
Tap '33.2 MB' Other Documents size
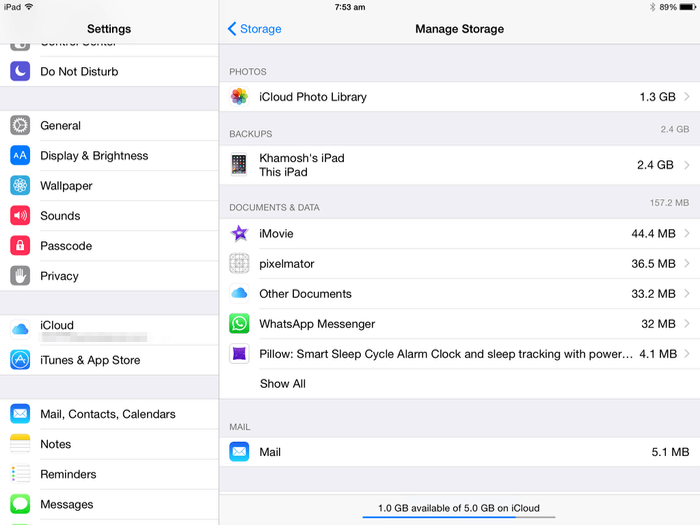click(653, 293)
